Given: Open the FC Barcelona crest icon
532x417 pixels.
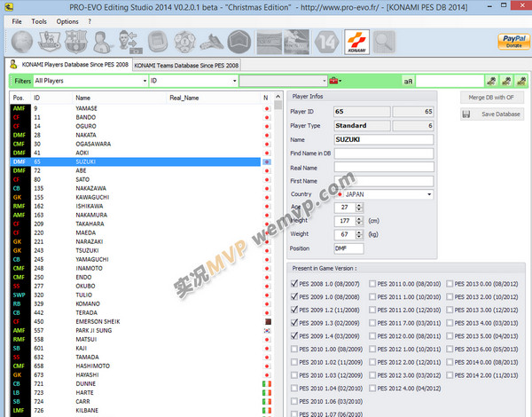Looking at the screenshot, I should (x=76, y=42).
